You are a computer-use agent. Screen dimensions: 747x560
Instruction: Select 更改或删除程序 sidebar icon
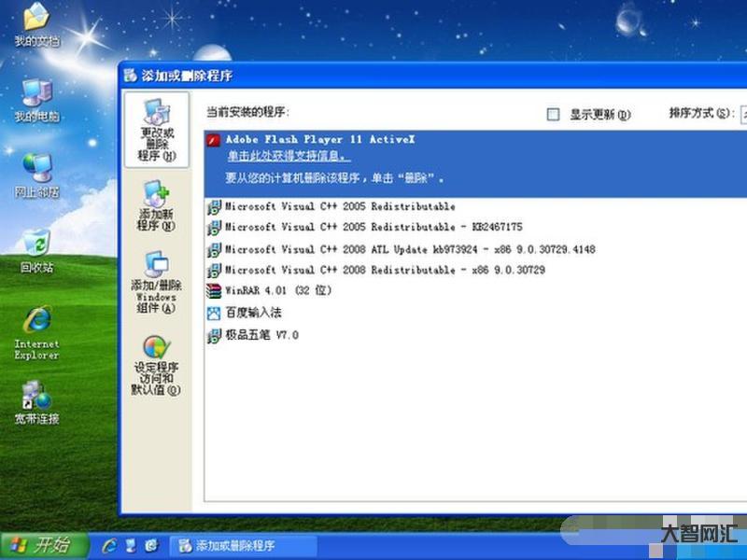[x=156, y=131]
